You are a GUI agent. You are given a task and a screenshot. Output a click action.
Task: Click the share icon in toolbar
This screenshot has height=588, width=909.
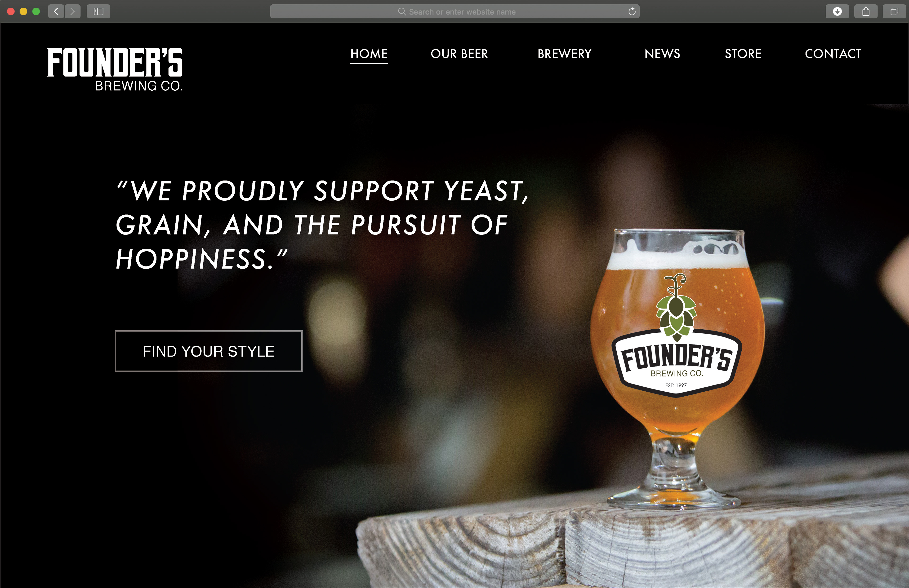[866, 11]
